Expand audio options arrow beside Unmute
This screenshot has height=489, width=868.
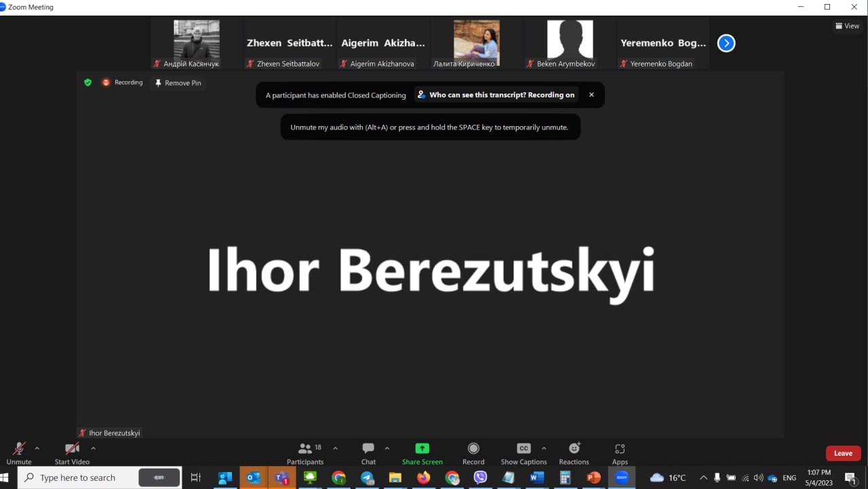(37, 448)
